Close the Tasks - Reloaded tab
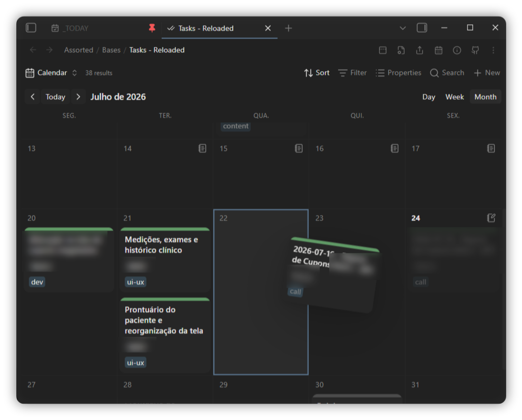The width and height of the screenshot is (522, 420). click(268, 28)
